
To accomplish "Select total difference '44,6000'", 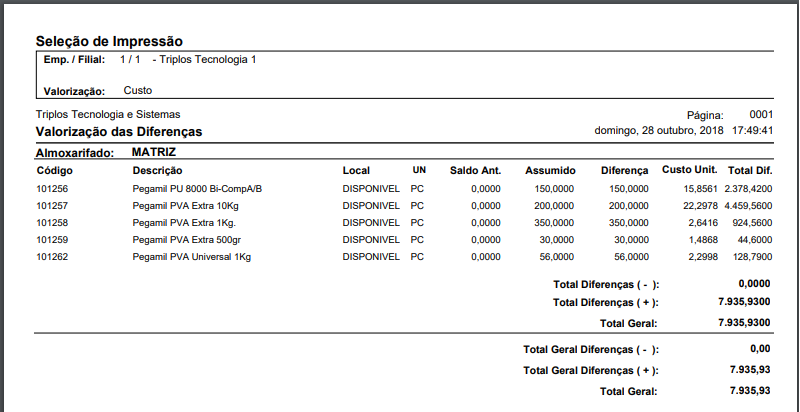I will [755, 240].
